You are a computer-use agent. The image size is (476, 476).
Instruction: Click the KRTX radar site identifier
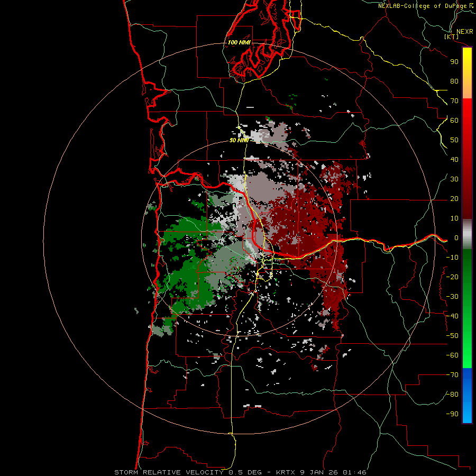287,472
